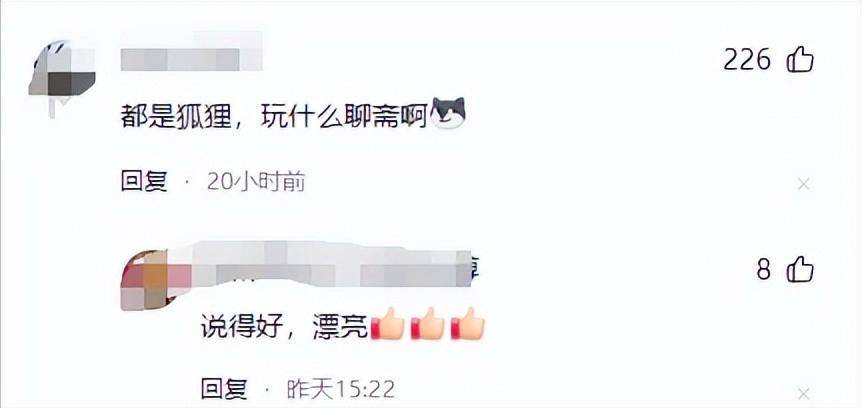Screen dimensions: 862x408
Task: Open the first commenter's pixelated avatar
Action: tap(62, 74)
